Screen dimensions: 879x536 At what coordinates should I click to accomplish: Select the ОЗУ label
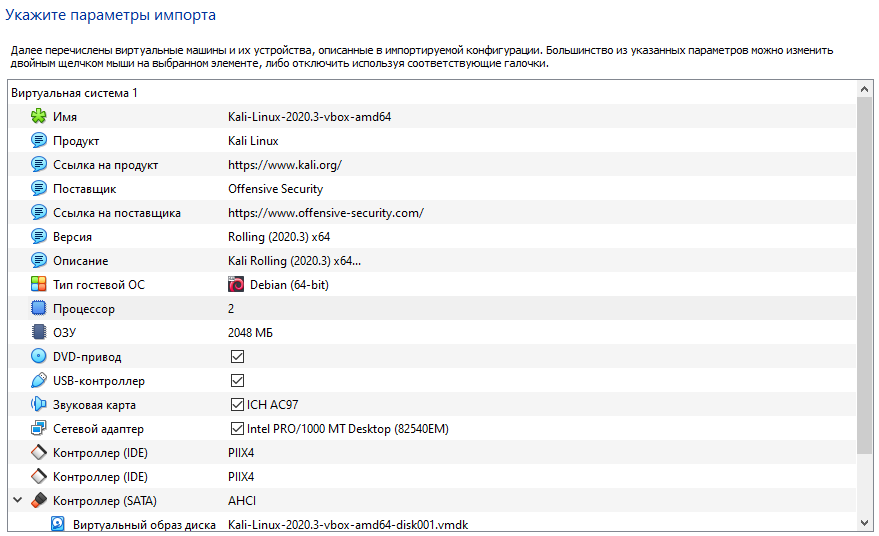[64, 332]
